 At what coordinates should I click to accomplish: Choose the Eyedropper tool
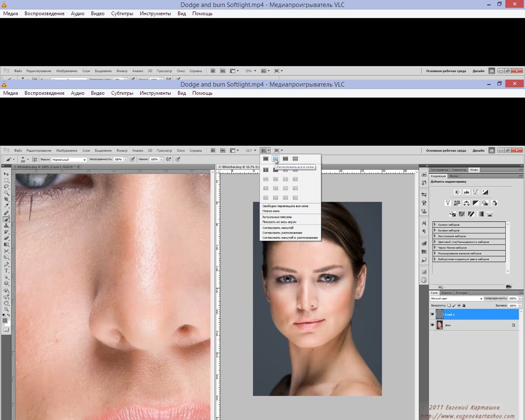[6, 205]
